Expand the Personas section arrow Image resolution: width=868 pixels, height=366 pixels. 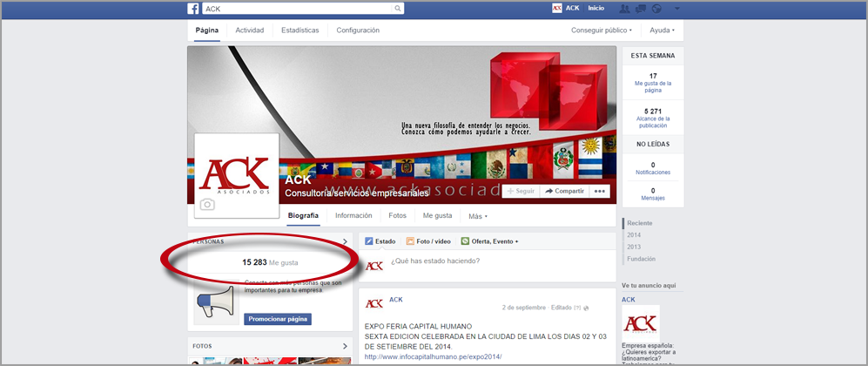(x=345, y=241)
